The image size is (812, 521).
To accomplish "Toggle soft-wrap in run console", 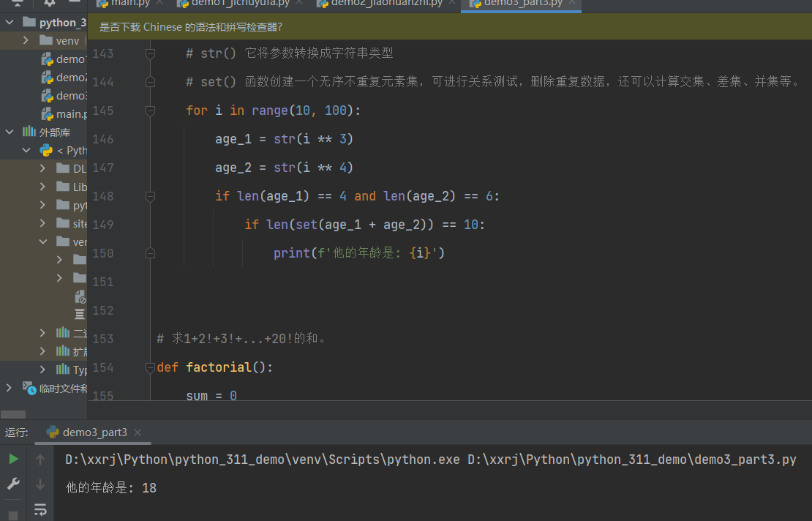I will [x=40, y=509].
